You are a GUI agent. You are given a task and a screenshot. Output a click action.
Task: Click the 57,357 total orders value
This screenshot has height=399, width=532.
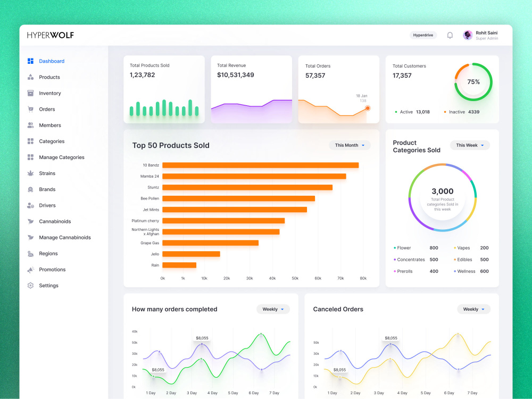click(315, 76)
